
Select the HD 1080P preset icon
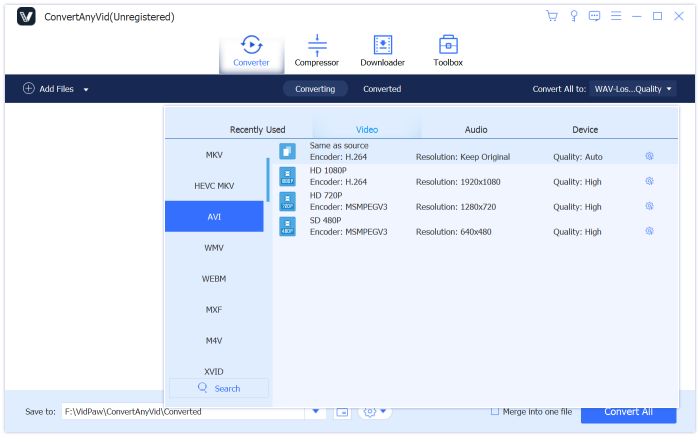point(288,176)
